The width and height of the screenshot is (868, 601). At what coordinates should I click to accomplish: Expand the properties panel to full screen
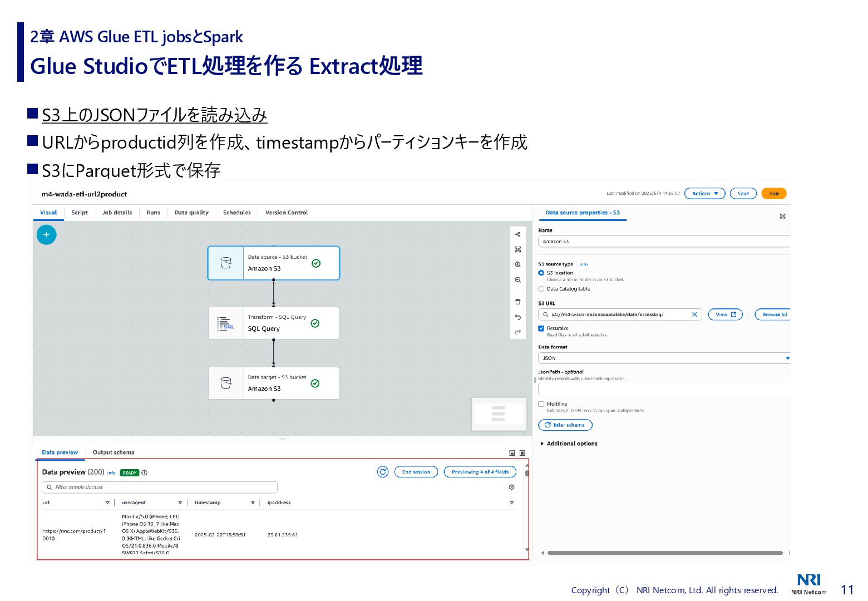pyautogui.click(x=782, y=216)
